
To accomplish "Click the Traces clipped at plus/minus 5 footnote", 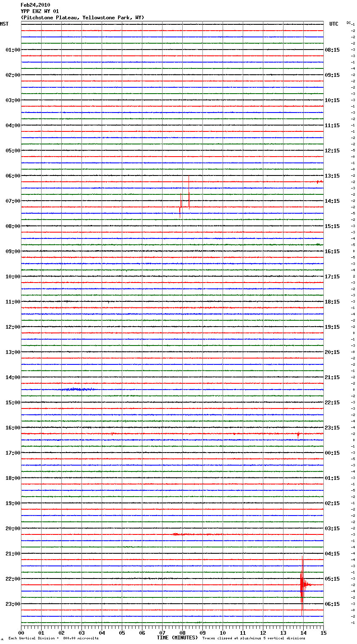I will (254, 639).
